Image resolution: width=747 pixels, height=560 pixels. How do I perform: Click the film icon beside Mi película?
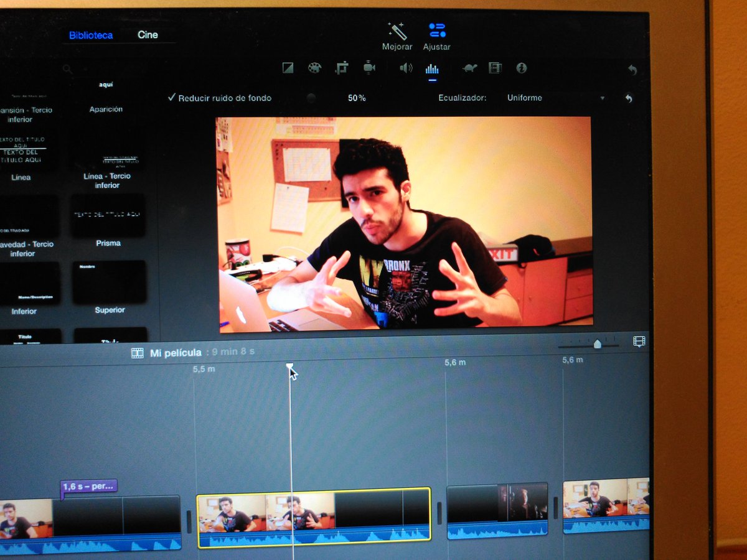click(x=138, y=353)
